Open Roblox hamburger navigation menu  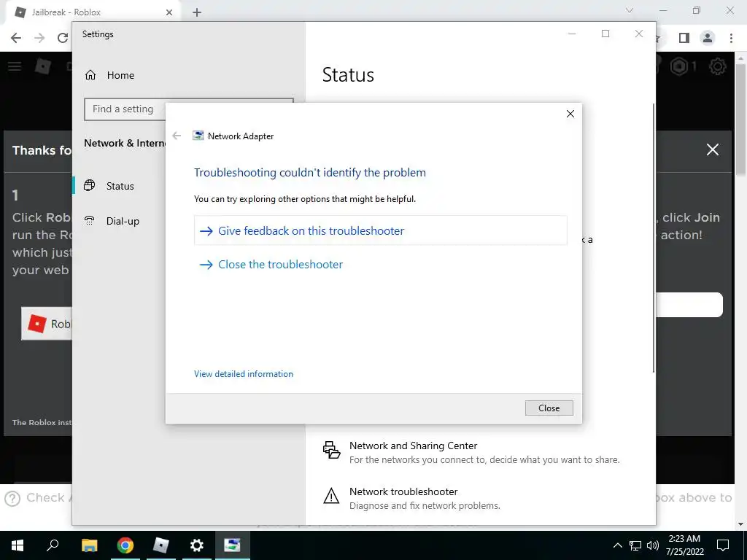click(15, 66)
